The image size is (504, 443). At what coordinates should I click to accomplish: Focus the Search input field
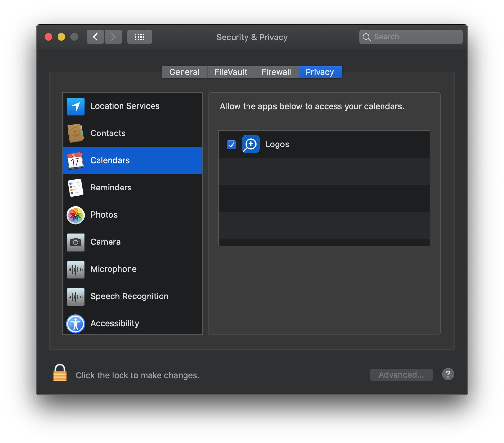(x=411, y=37)
